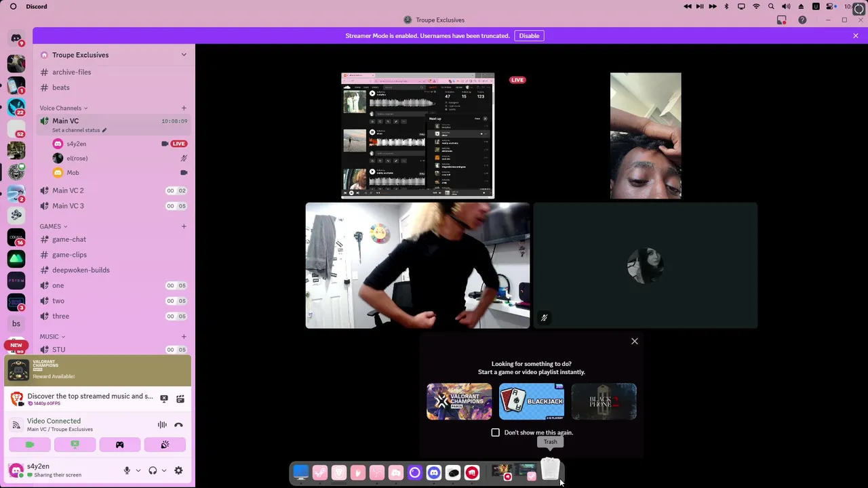
Task: Open Discord icon in the dock
Action: click(434, 472)
